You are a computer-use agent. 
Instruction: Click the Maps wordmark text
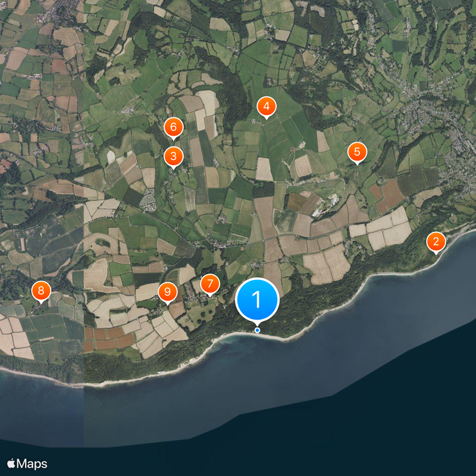pos(32,464)
